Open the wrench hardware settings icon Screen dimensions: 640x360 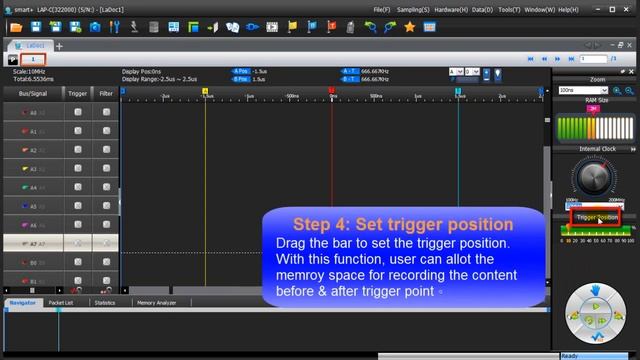pyautogui.click(x=114, y=27)
